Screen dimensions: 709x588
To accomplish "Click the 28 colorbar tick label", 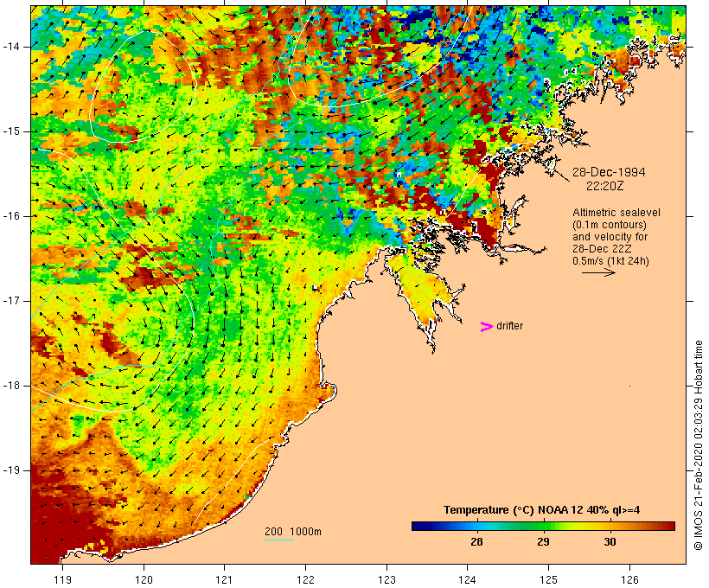I will click(476, 541).
